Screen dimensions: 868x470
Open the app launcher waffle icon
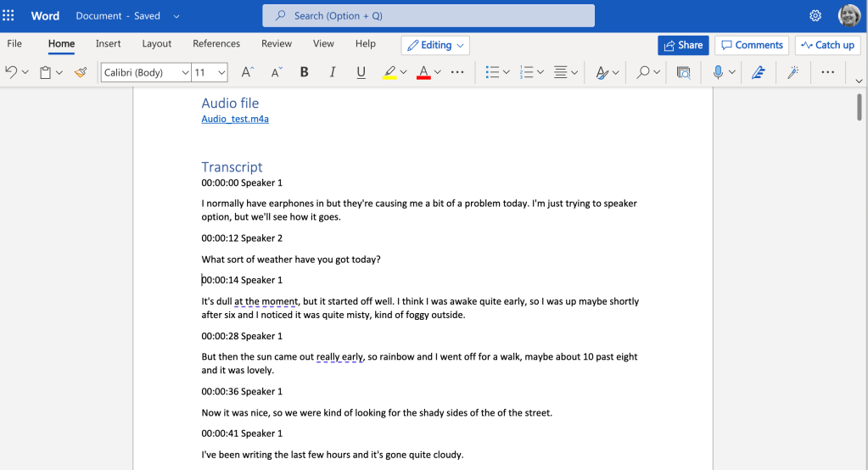9,16
